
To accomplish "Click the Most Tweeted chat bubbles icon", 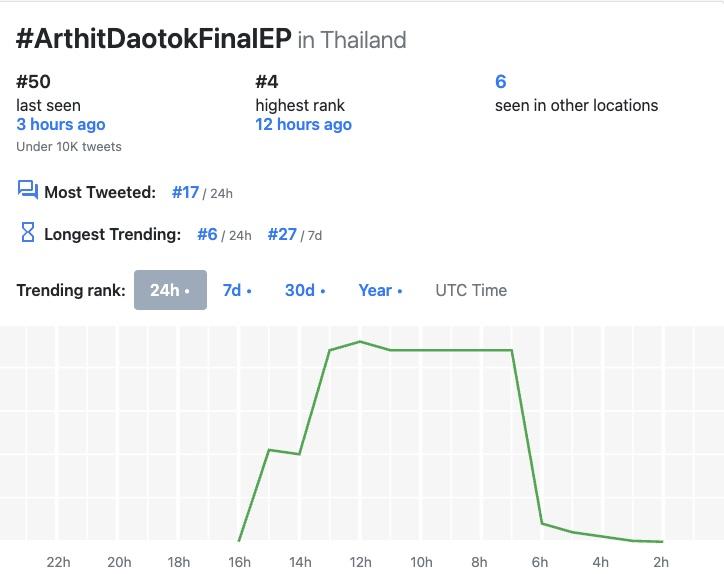I will click(x=28, y=191).
